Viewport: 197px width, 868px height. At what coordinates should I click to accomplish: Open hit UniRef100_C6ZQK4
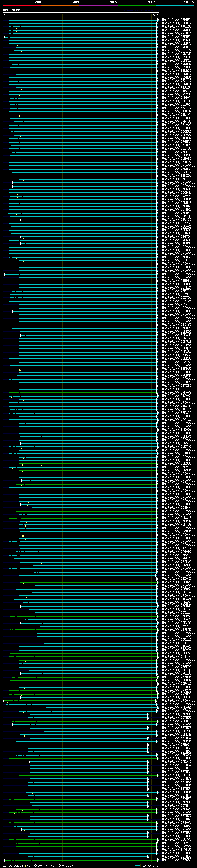point(177,105)
